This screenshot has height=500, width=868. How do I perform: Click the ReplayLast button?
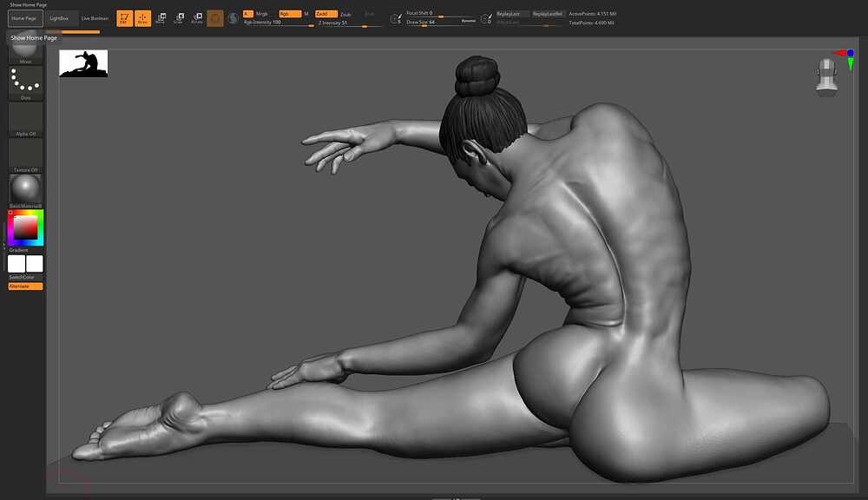pos(511,13)
